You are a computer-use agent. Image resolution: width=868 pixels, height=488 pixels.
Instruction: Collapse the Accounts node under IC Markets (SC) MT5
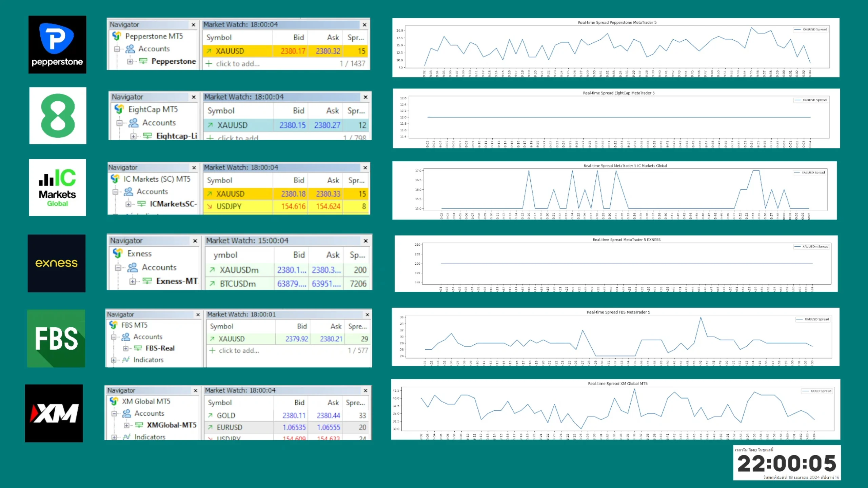[x=115, y=192]
